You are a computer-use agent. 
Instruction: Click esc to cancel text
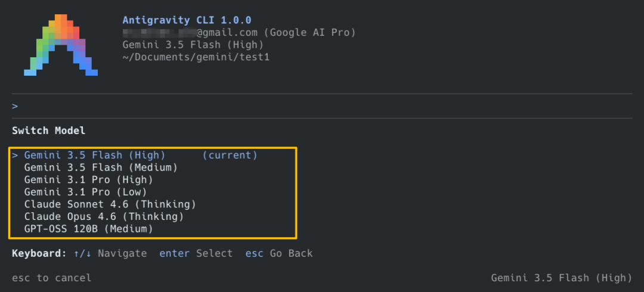[x=52, y=278]
